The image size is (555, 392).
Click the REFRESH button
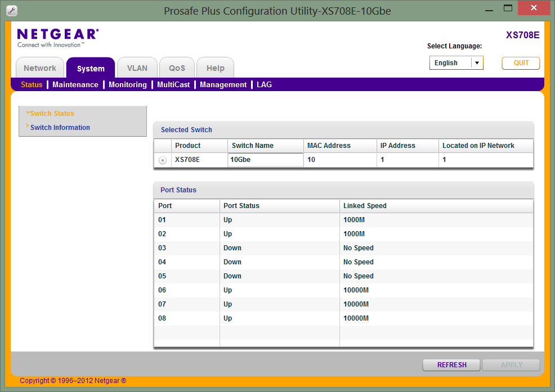[x=451, y=365]
